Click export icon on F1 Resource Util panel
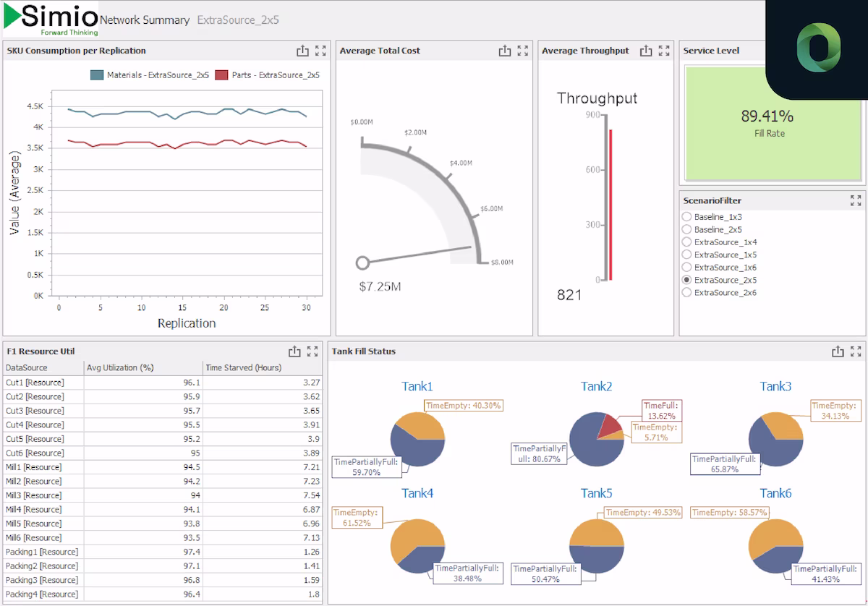Image resolution: width=868 pixels, height=606 pixels. coord(294,351)
